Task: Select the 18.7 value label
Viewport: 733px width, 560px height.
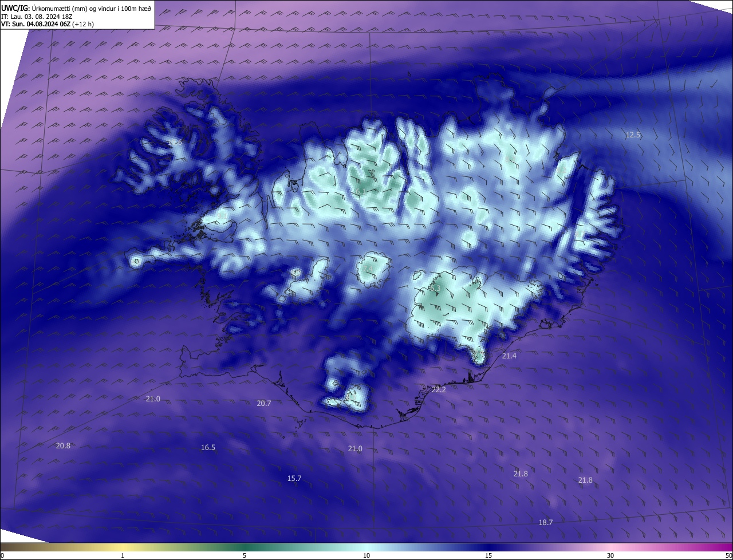Action: [546, 523]
